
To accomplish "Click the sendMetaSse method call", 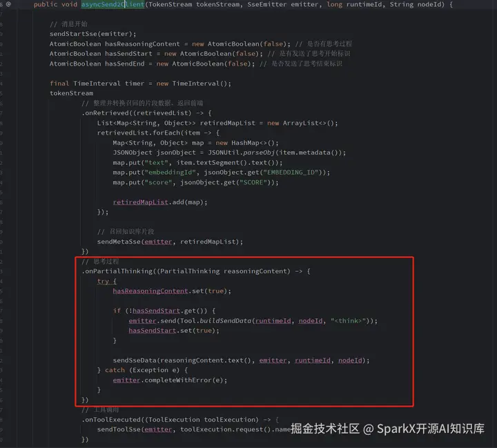I will (119, 242).
